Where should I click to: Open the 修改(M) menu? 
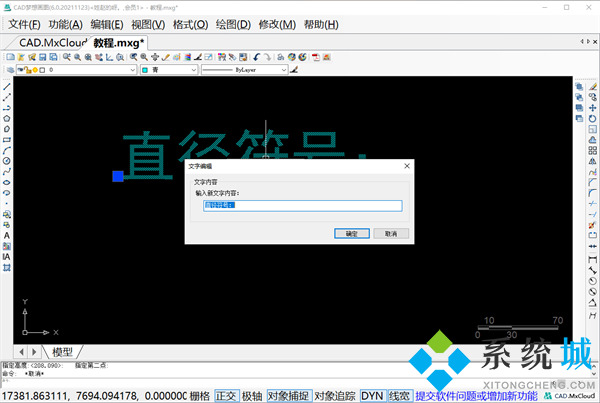(277, 24)
